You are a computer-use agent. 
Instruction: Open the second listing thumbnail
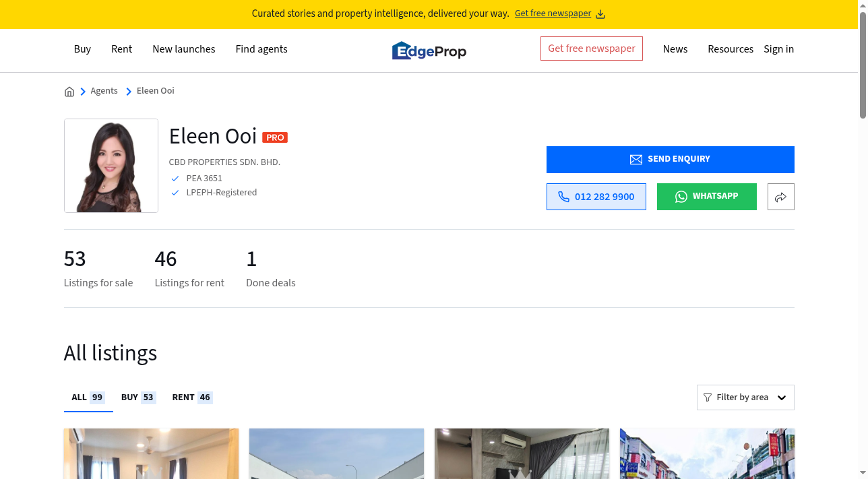pos(336,454)
